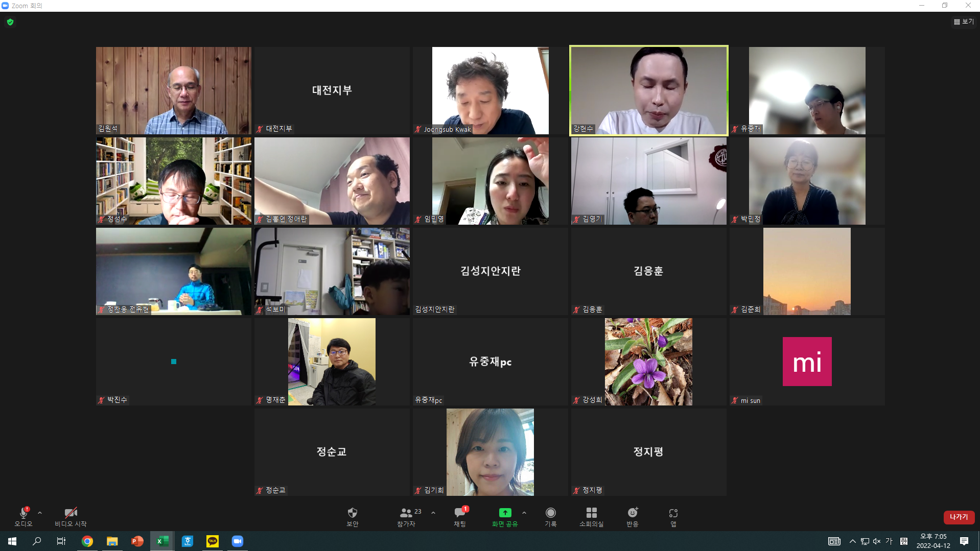Start video with 비디오 시작 button
Viewport: 980px width, 551px height.
pyautogui.click(x=71, y=516)
